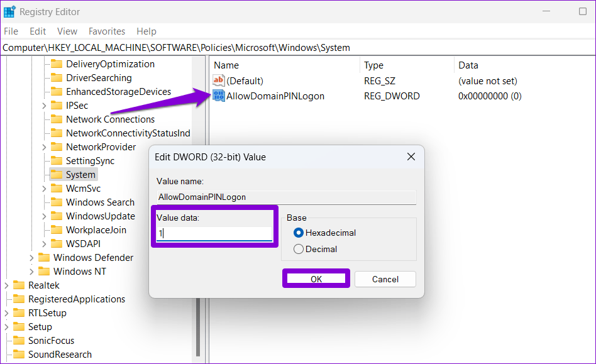Click the Realtek folder icon
Image resolution: width=596 pixels, height=364 pixels.
pyautogui.click(x=19, y=285)
